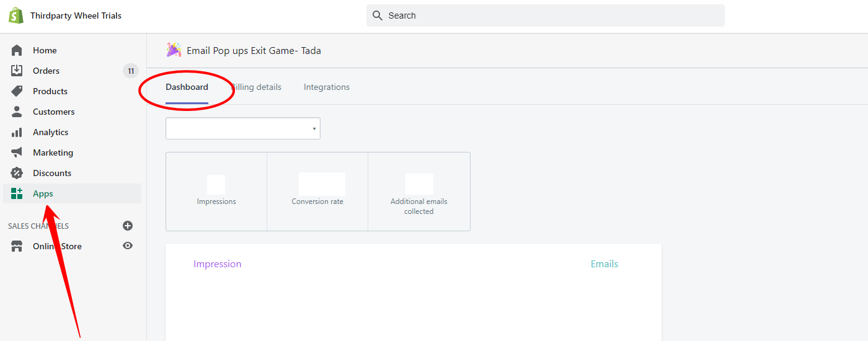
Task: Click the Marketing megaphone icon
Action: point(17,153)
